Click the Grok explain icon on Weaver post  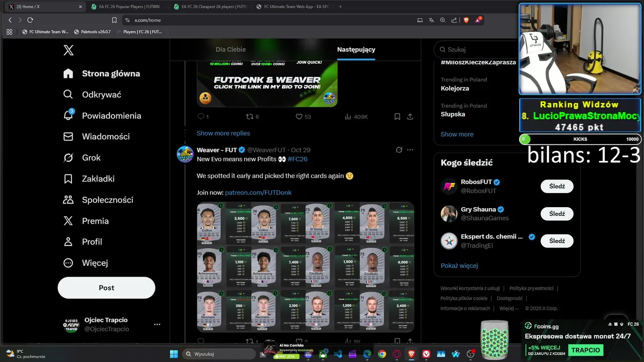[399, 150]
